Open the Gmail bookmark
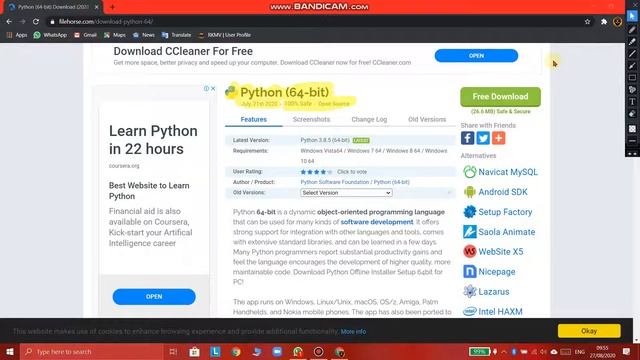The height and width of the screenshot is (360, 640). click(x=85, y=35)
